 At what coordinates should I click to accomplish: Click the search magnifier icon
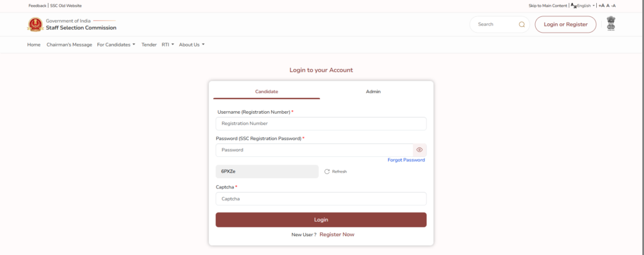click(x=521, y=24)
